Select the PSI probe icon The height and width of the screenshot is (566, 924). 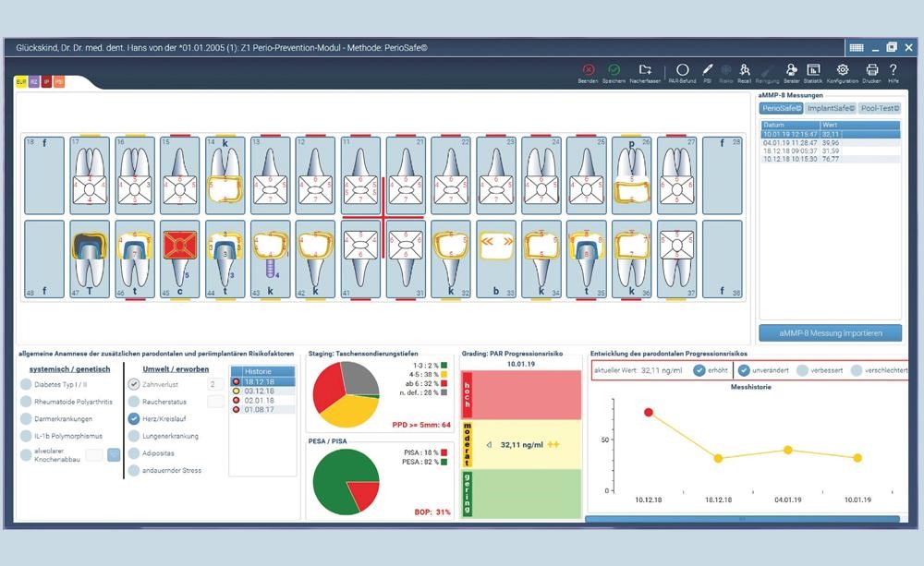point(707,70)
